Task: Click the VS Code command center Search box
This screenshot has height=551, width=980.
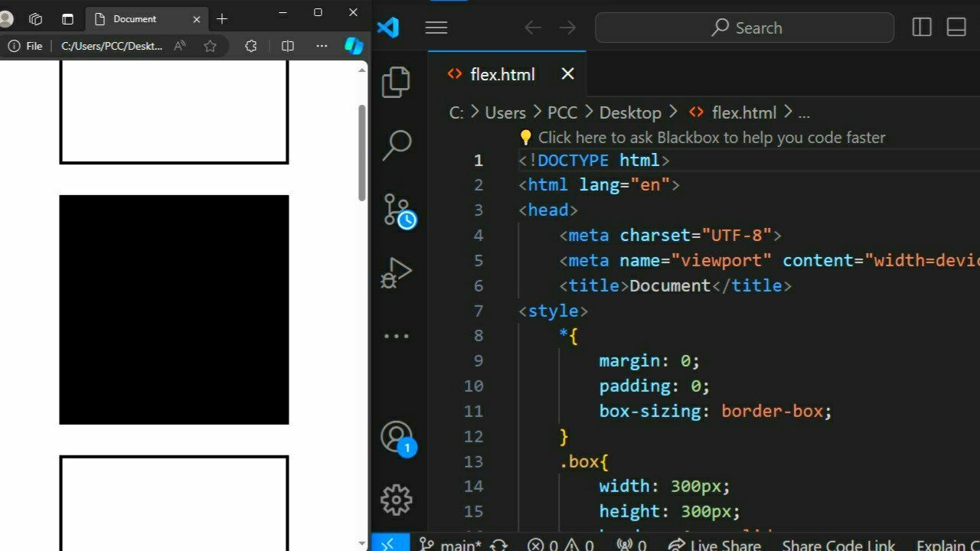Action: click(744, 28)
